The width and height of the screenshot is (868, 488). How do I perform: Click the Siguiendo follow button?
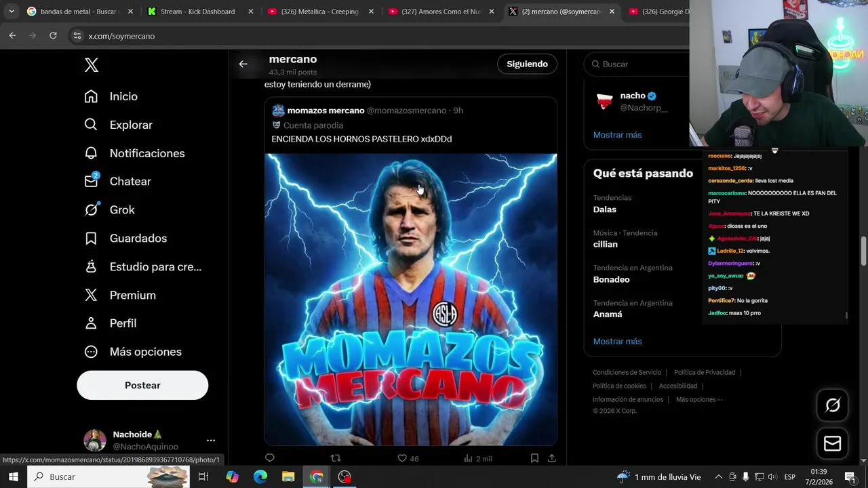pyautogui.click(x=527, y=64)
